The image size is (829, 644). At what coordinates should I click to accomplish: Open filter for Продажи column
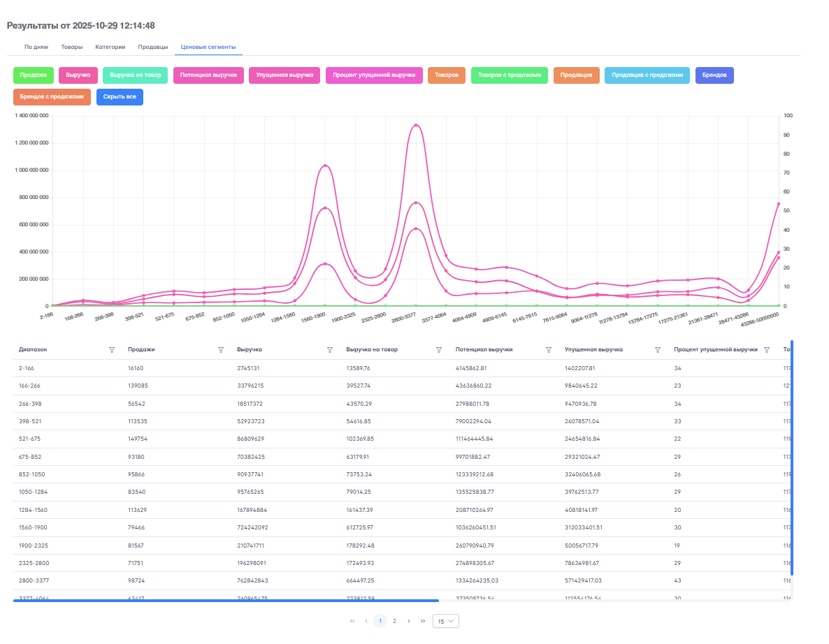tap(221, 350)
